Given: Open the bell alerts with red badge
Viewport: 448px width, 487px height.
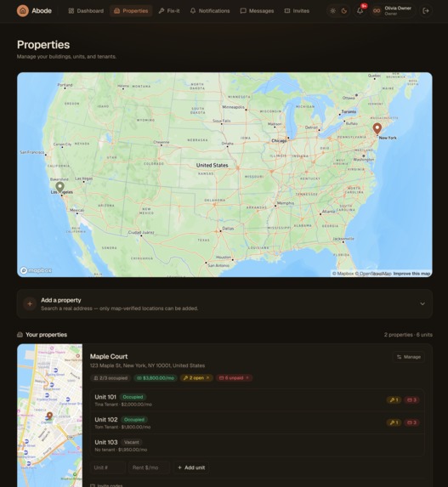Looking at the screenshot, I should (360, 10).
